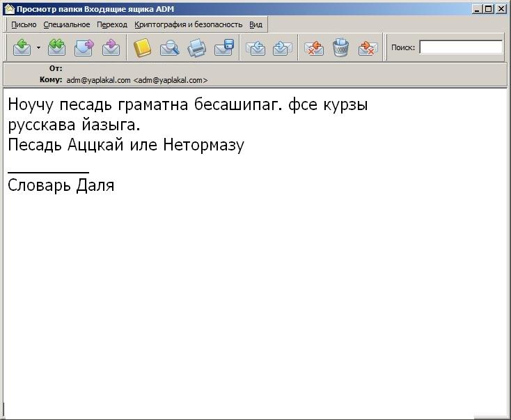This screenshot has width=511, height=420.
Task: Click the Forward message icon with open envelope
Action: pos(84,47)
